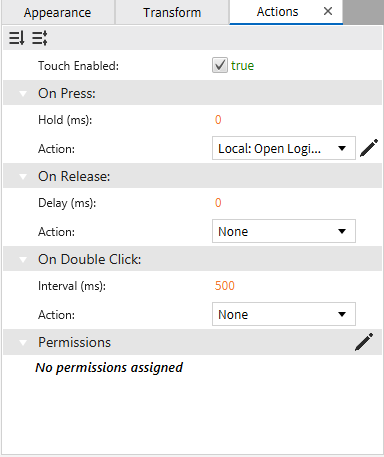Open the On Press Action dropdown
This screenshot has height=457, width=384.
[x=284, y=148]
